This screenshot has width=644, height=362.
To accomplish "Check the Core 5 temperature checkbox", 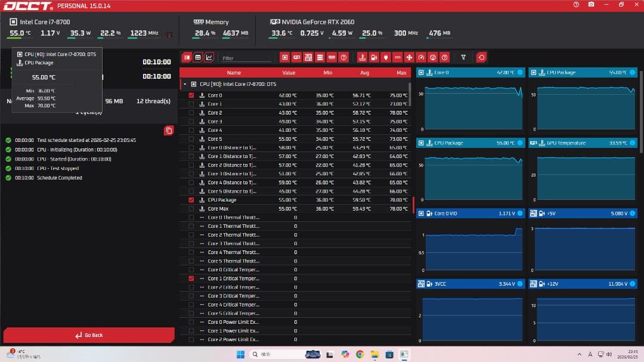I will [191, 139].
